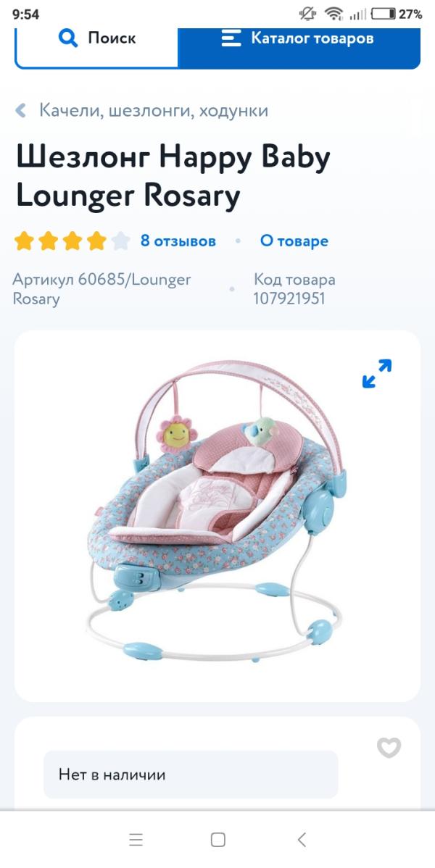The width and height of the screenshot is (435, 868).
Task: Open Каталог товаров tab
Action: tap(299, 46)
